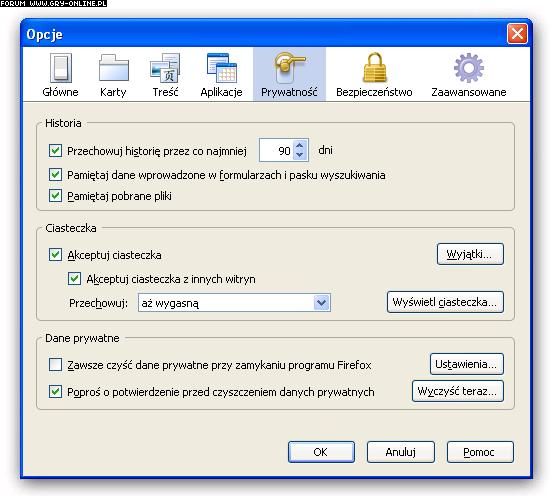This screenshot has height=496, width=553.
Task: Uncheck Przechowuj historię przez co najmniej
Action: coord(55,151)
